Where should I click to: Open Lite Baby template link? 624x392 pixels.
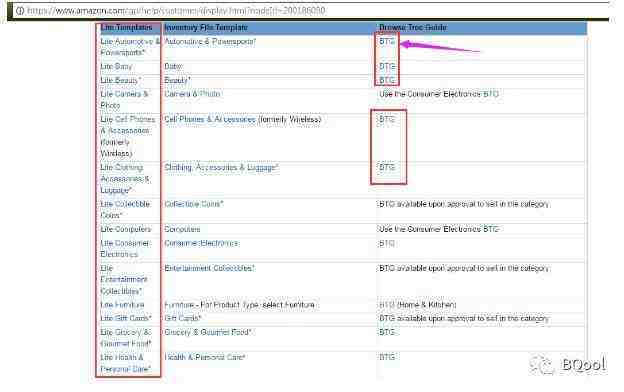[x=116, y=66]
